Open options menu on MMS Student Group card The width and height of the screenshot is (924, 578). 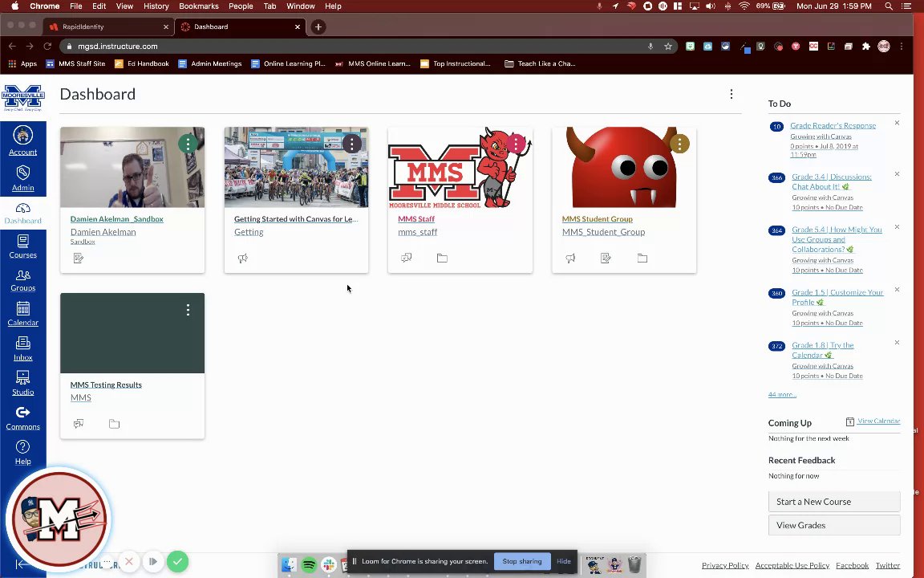[679, 144]
